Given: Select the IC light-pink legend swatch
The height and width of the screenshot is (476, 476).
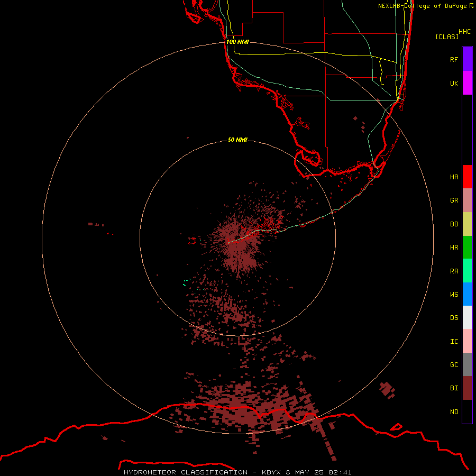Looking at the screenshot, I should click(x=467, y=341).
